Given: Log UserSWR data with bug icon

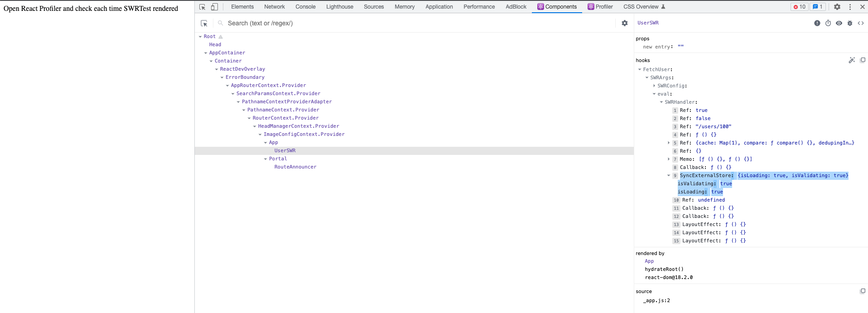Looking at the screenshot, I should click(850, 23).
